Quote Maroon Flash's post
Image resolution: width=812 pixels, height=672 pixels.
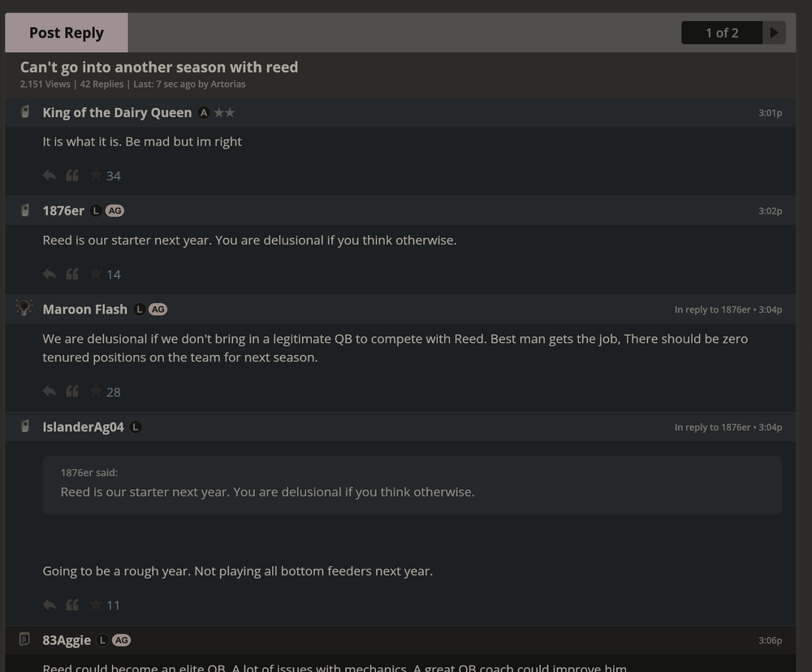pyautogui.click(x=72, y=392)
